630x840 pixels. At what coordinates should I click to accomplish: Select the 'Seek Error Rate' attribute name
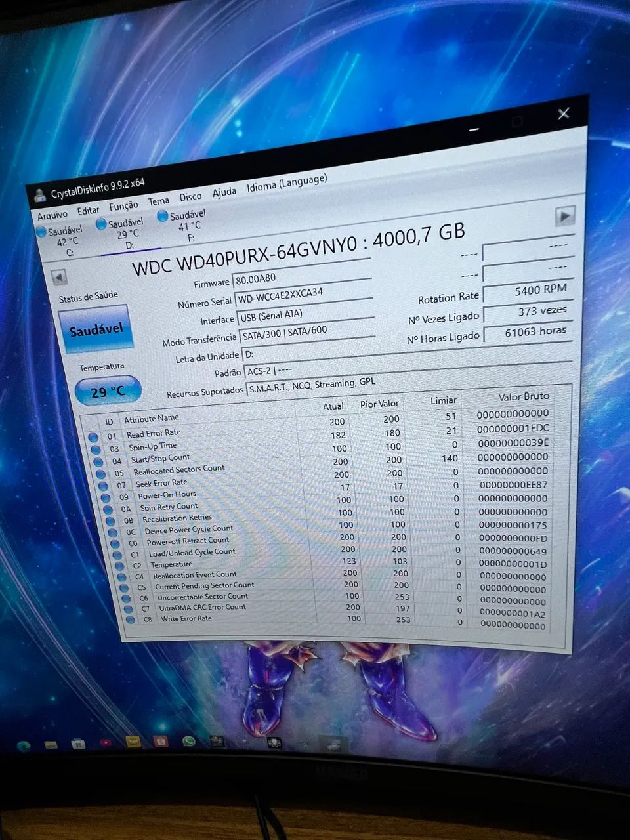[161, 483]
